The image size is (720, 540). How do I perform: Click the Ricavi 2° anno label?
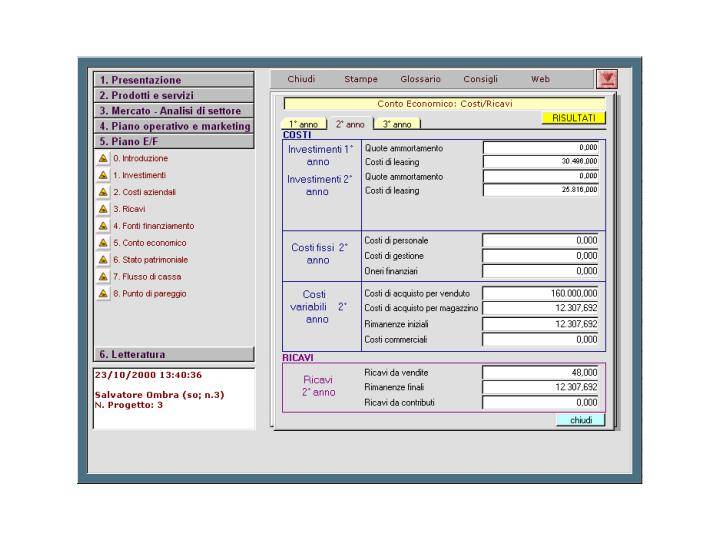318,386
